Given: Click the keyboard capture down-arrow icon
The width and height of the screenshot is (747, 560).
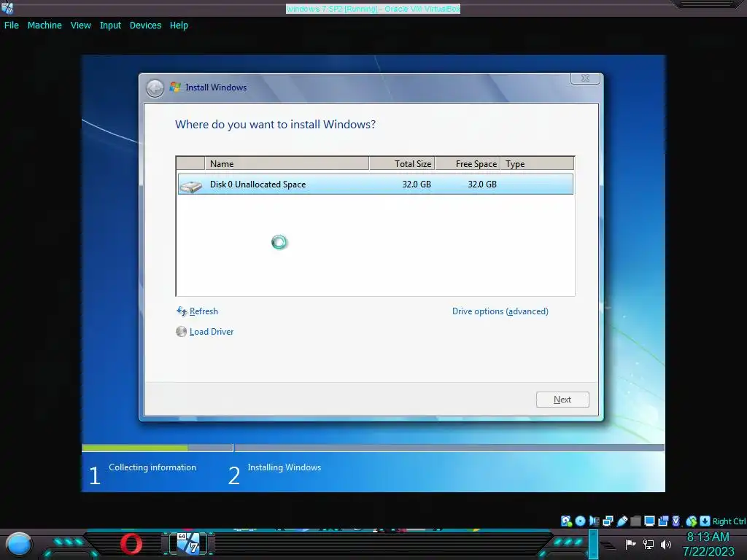Looking at the screenshot, I should (x=705, y=521).
